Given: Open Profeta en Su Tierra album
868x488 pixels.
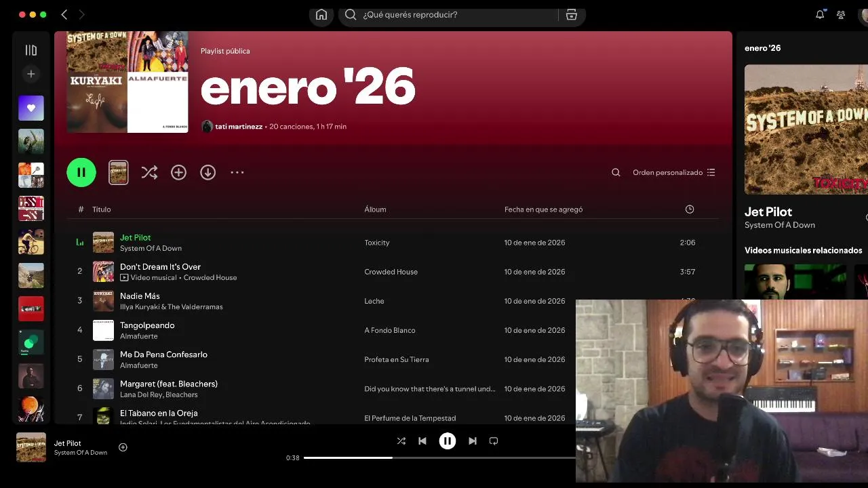Looking at the screenshot, I should click(397, 359).
